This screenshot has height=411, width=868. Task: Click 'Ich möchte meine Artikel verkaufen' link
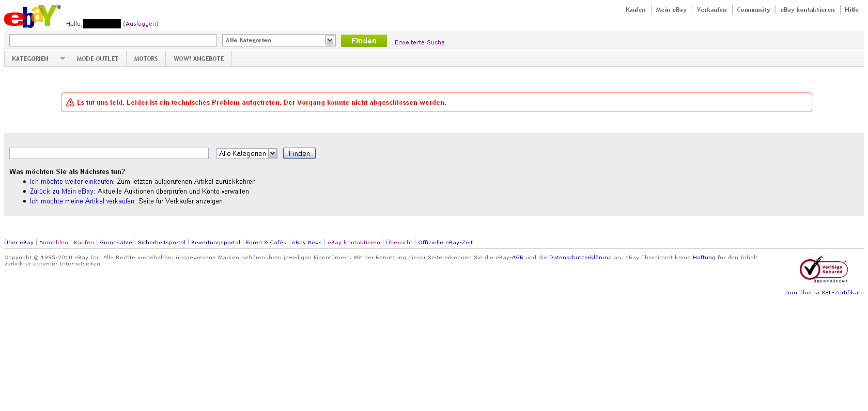coord(82,201)
